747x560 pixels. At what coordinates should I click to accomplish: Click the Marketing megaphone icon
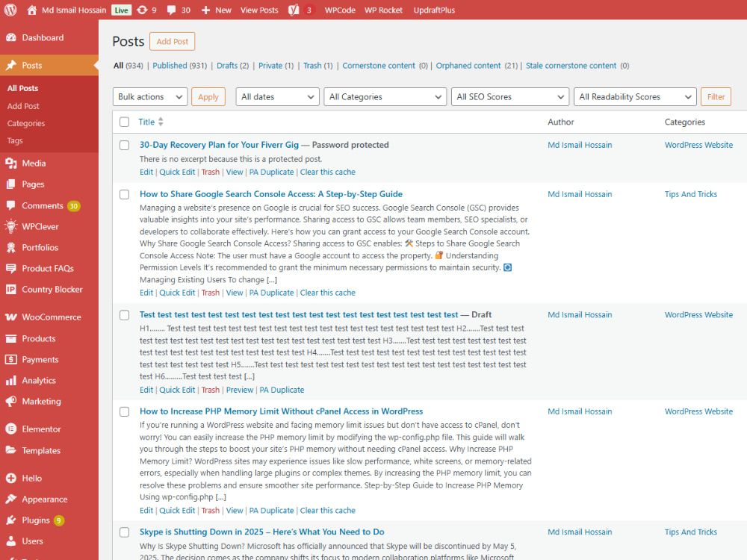11,402
